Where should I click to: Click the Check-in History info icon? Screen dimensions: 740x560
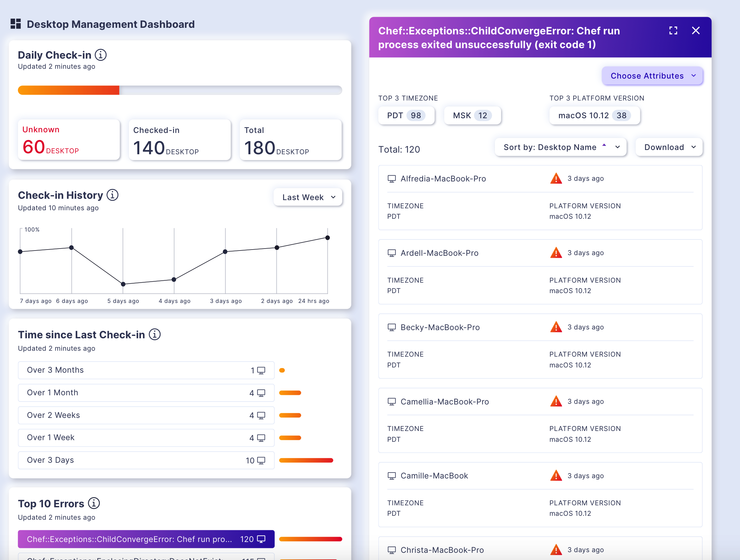pos(112,195)
